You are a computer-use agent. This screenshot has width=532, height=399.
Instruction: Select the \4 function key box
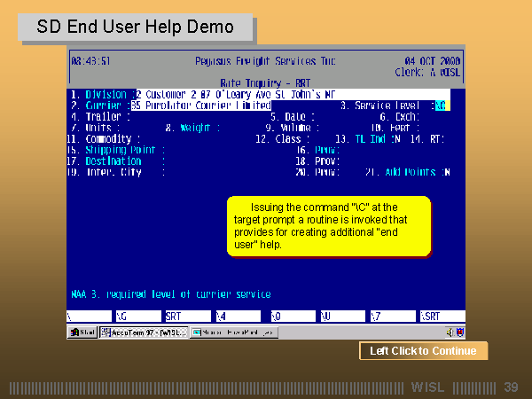239,316
